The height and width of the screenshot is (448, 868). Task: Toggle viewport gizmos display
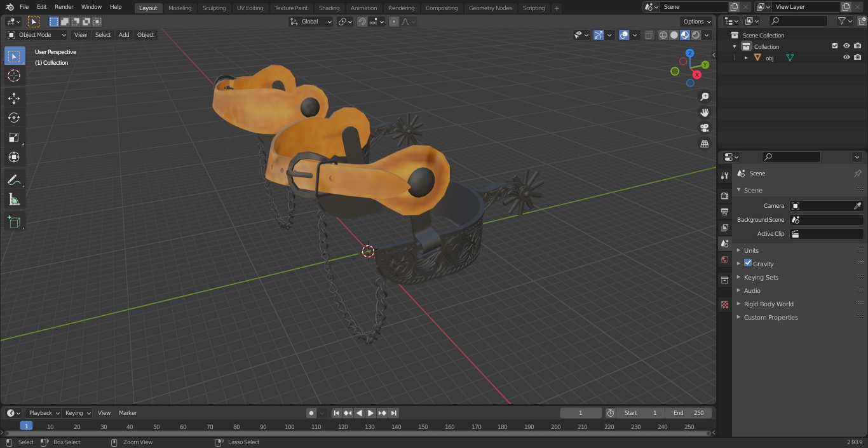[599, 35]
